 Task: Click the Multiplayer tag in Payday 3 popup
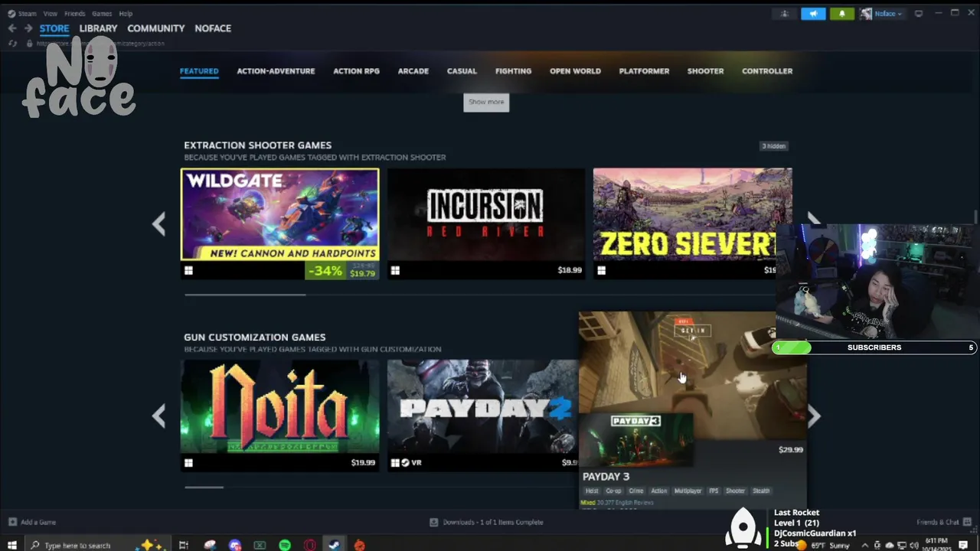coord(688,491)
